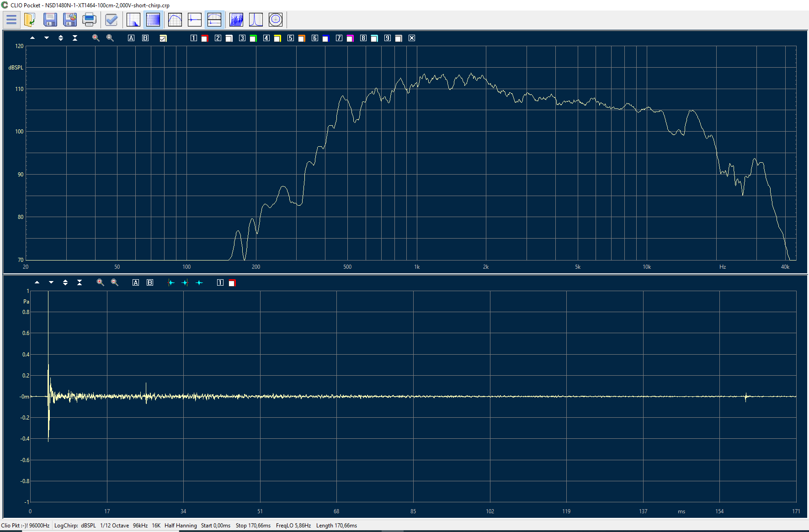The height and width of the screenshot is (532, 809).
Task: Activate marker A on frequency graph
Action: pyautogui.click(x=131, y=38)
